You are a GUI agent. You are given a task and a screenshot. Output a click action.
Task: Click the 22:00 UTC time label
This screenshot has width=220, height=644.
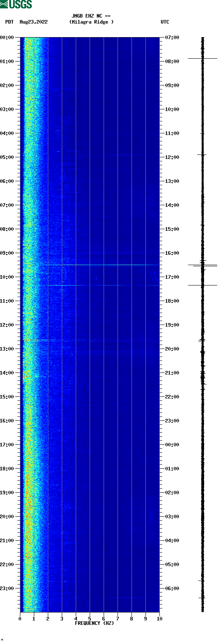172,397
